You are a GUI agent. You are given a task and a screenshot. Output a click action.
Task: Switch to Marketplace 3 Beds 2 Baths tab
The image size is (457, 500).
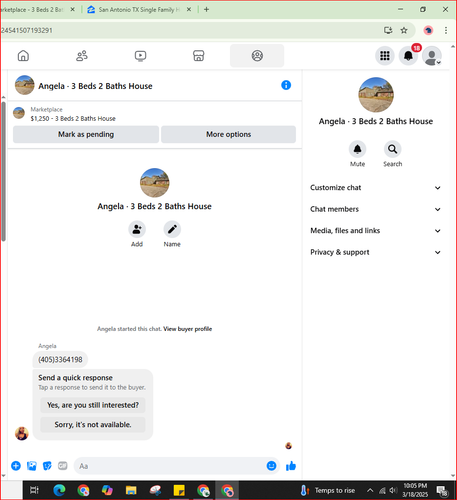[33, 10]
